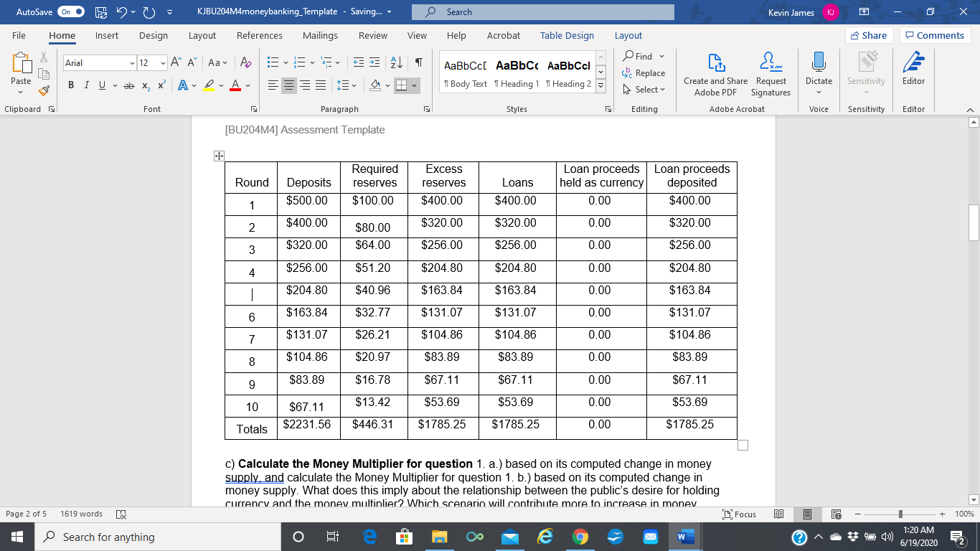
Task: Open the yellow text highlight color dropdown
Action: coord(221,86)
